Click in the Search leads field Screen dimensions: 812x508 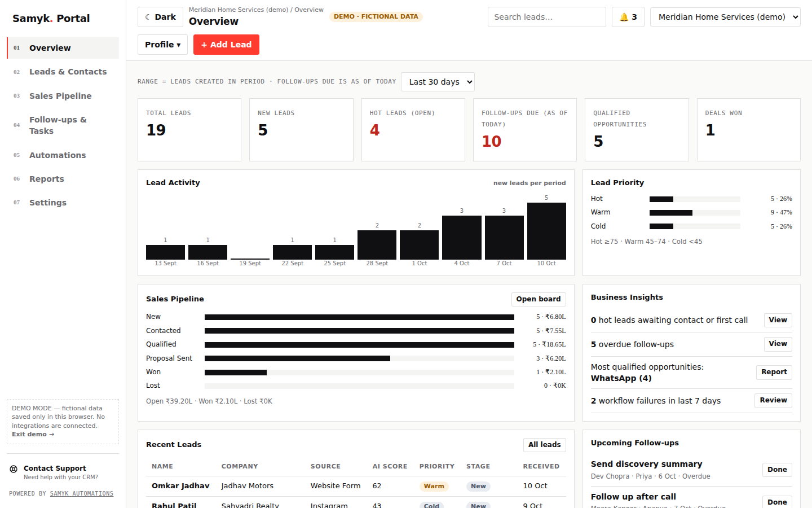(x=546, y=17)
